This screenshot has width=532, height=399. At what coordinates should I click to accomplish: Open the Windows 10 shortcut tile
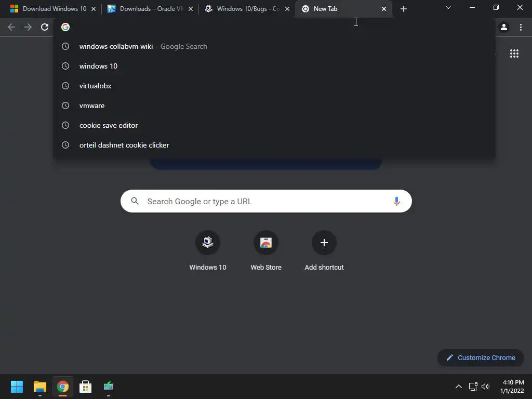pyautogui.click(x=208, y=251)
